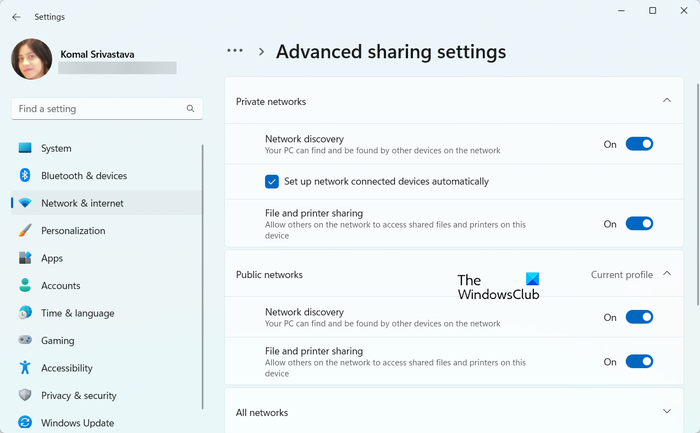Viewport: 700px width, 433px height.
Task: Turn off Public networks Network discovery toggle
Action: click(x=639, y=317)
